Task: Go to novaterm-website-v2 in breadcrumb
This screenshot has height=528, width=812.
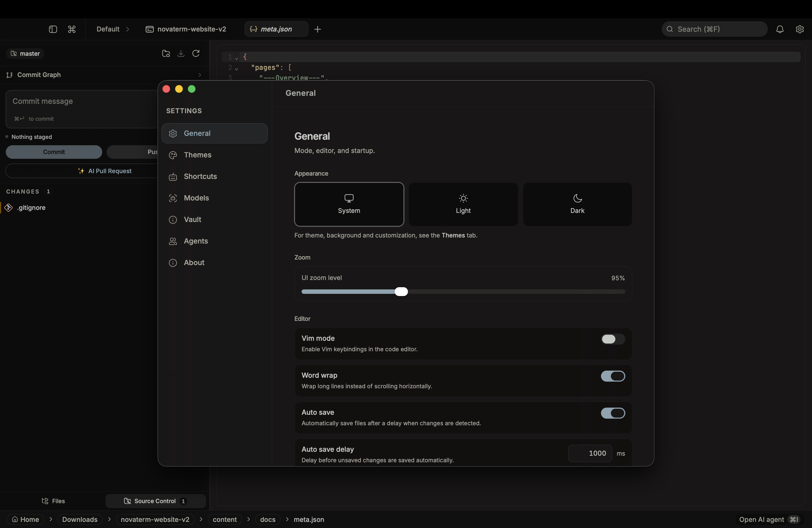Action: pyautogui.click(x=155, y=519)
